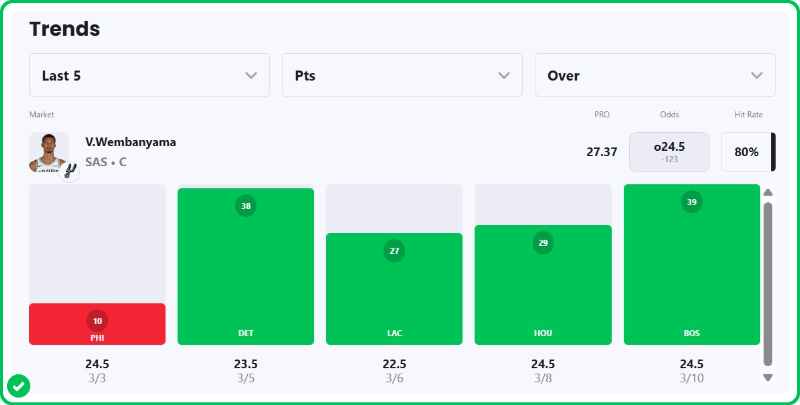Click the 27.37 PRO projection value

tap(601, 152)
